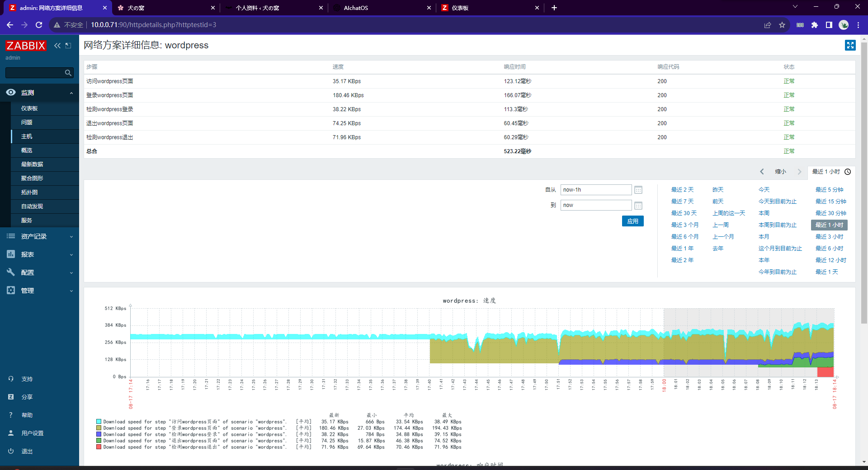Click the browser share page icon
Image resolution: width=868 pixels, height=470 pixels.
[x=768, y=25]
